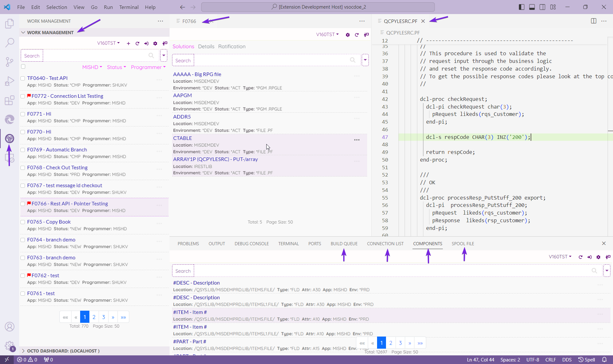Check the F0772 Connection List Testing checkbox
Image resolution: width=613 pixels, height=364 pixels.
23,96
